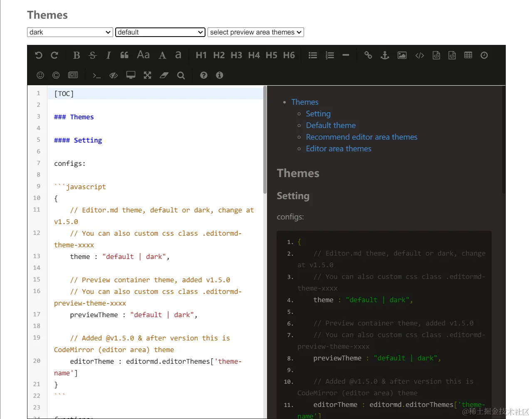Insert H1 heading

pyautogui.click(x=201, y=55)
